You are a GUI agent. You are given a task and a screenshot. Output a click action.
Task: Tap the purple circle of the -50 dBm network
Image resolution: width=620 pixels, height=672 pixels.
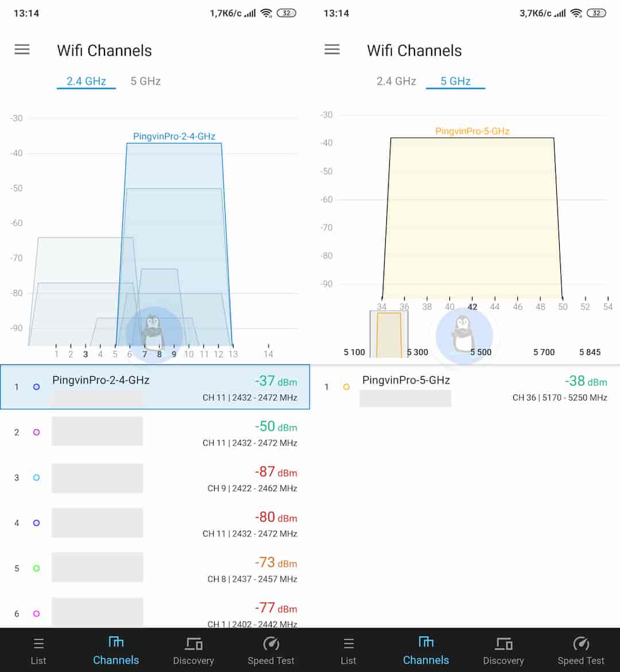36,432
